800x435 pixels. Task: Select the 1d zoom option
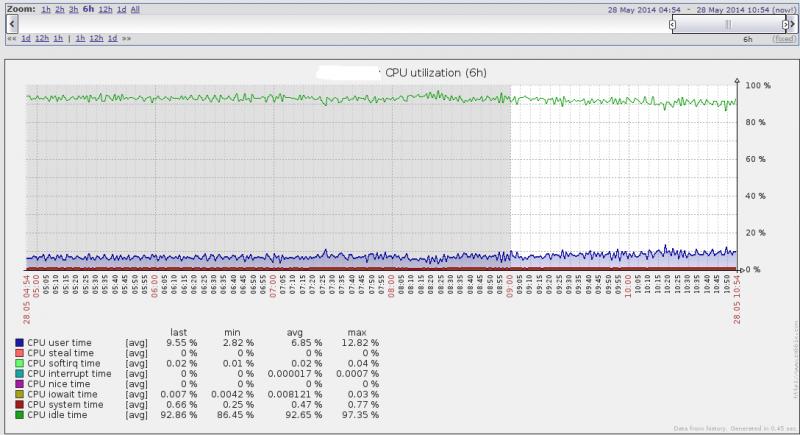[121, 9]
